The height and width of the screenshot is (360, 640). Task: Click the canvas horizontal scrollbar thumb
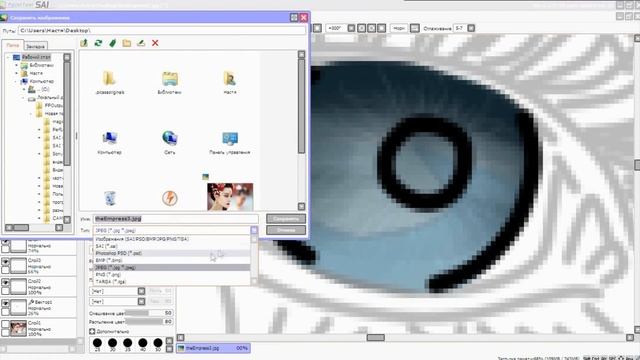(376, 338)
